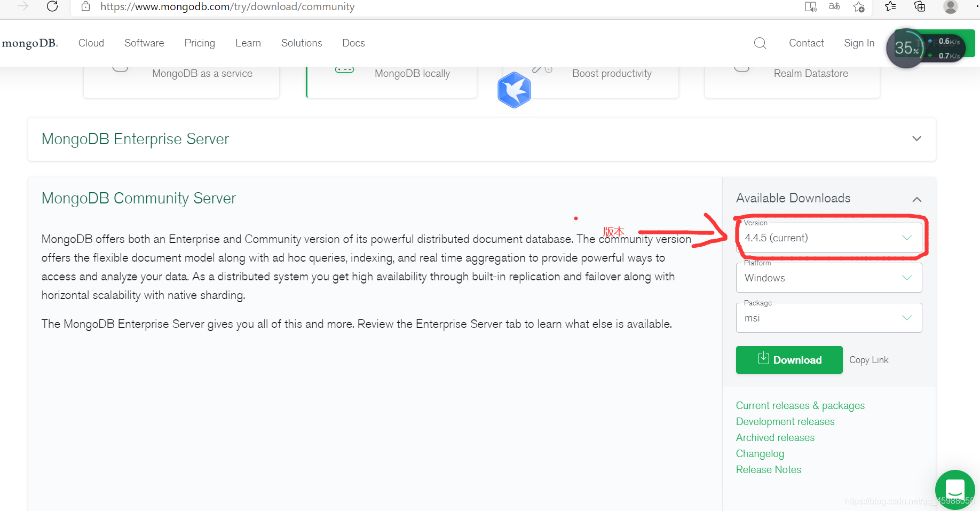Image resolution: width=980 pixels, height=511 pixels.
Task: Click the Sign In link
Action: click(859, 43)
